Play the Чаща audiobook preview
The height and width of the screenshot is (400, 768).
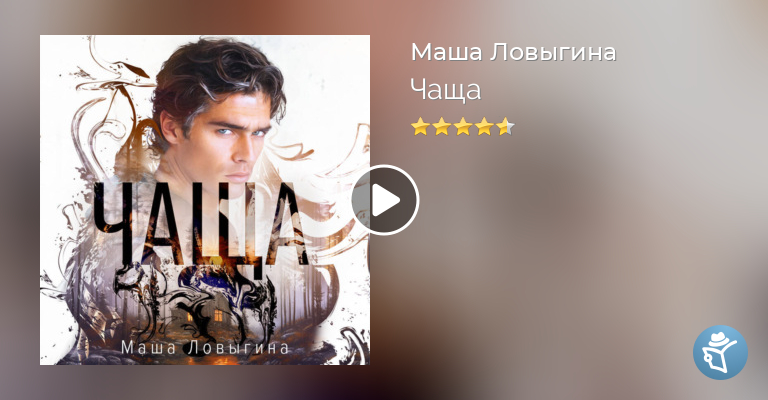tap(385, 200)
